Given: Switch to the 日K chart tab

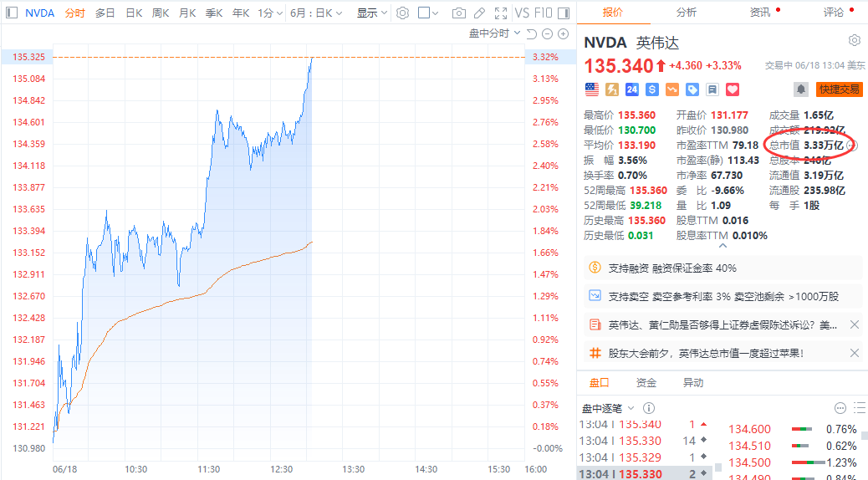Looking at the screenshot, I should click(x=133, y=13).
